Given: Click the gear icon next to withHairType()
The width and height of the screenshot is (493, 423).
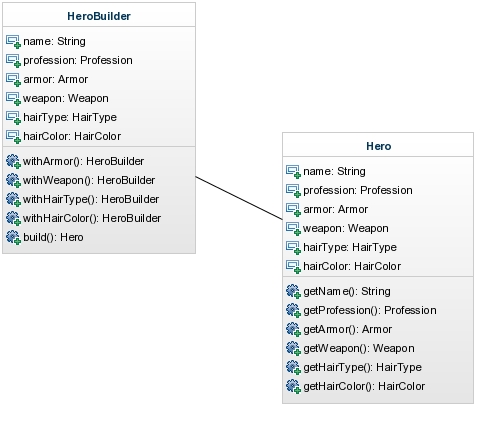Looking at the screenshot, I should click(13, 200).
